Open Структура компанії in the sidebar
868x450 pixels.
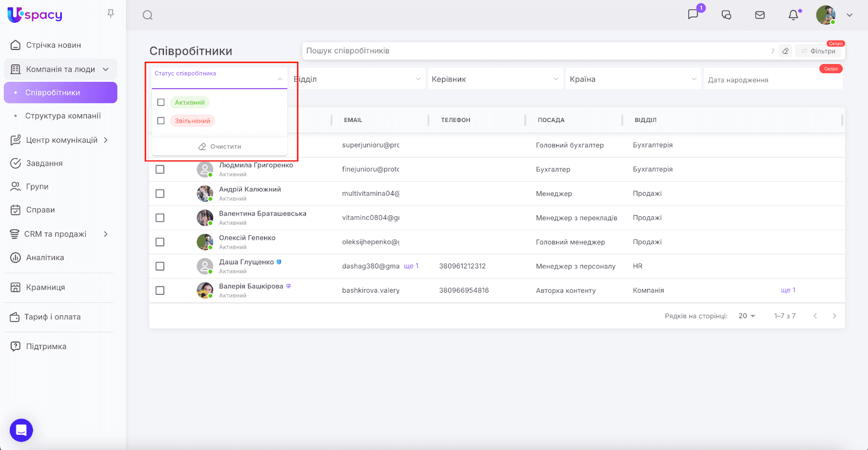(x=63, y=116)
